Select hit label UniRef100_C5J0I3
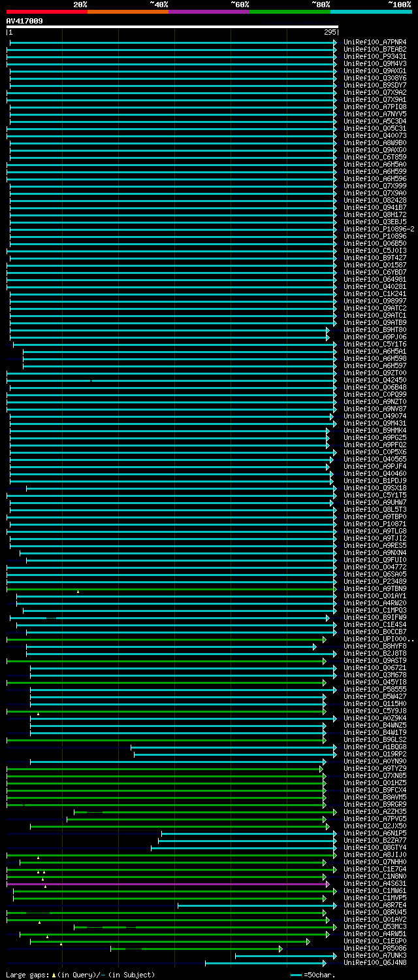Screen dimensions: 418x980 click(x=375, y=250)
